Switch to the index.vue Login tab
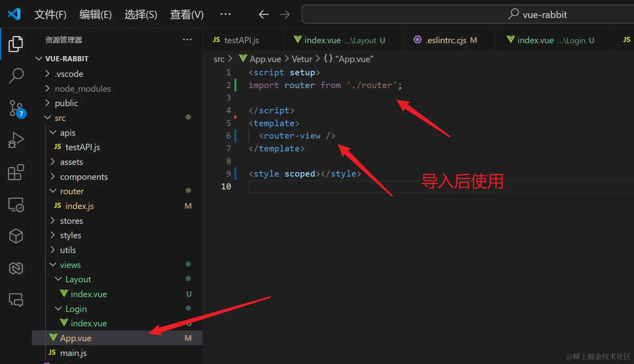The width and height of the screenshot is (634, 364). pyautogui.click(x=555, y=40)
